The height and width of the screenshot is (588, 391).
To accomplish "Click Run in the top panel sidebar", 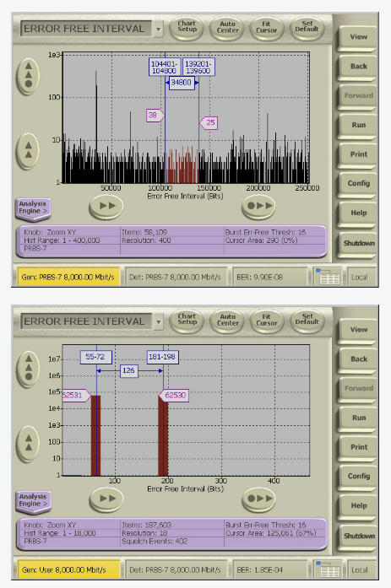I will 358,126.
